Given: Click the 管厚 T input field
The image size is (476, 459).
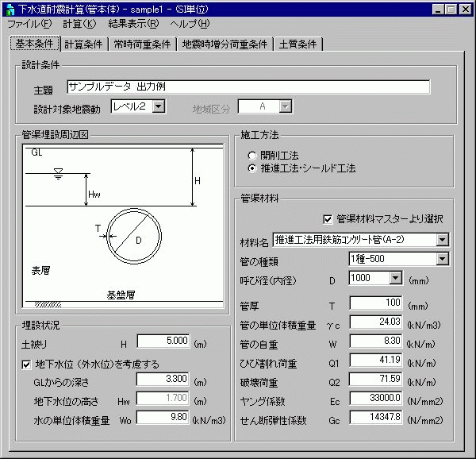Looking at the screenshot, I should click(376, 303).
